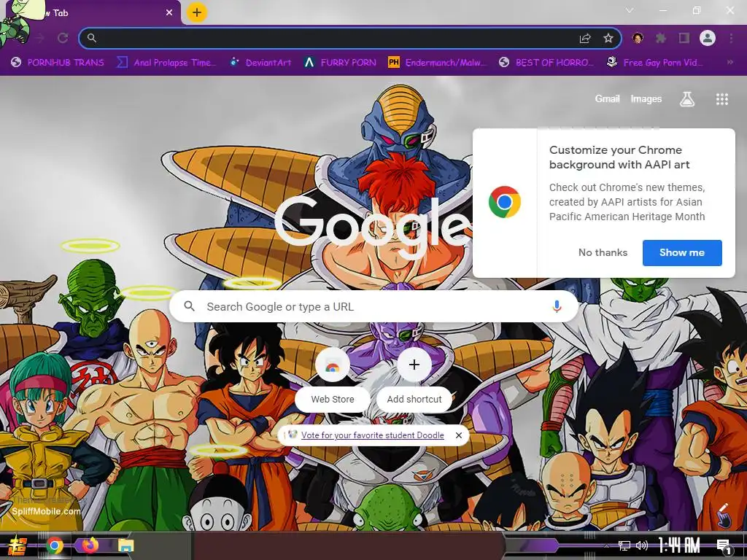747x560 pixels.
Task: Open the avatar extension icon in toolbar
Action: [638, 38]
